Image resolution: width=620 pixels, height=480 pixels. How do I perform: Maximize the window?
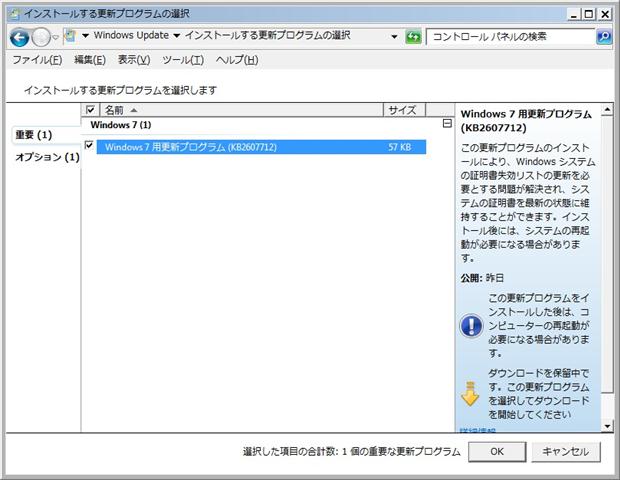pos(589,15)
